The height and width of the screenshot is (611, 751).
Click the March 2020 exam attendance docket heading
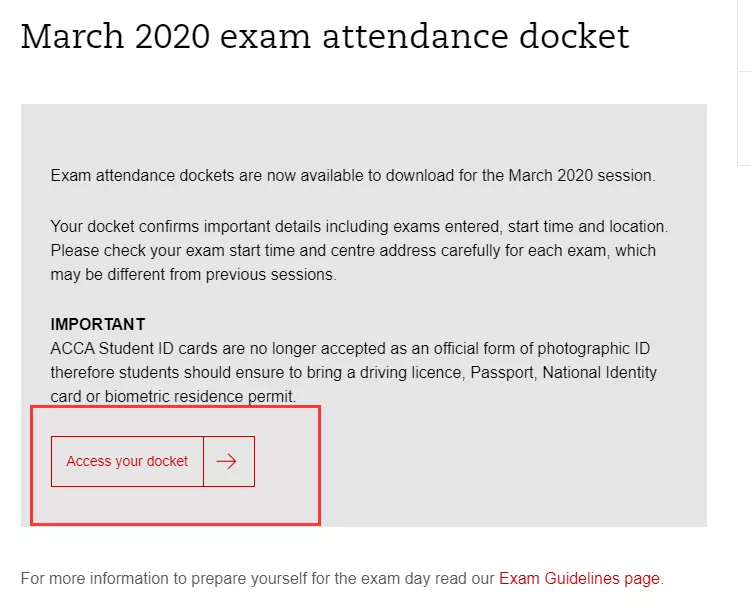325,37
